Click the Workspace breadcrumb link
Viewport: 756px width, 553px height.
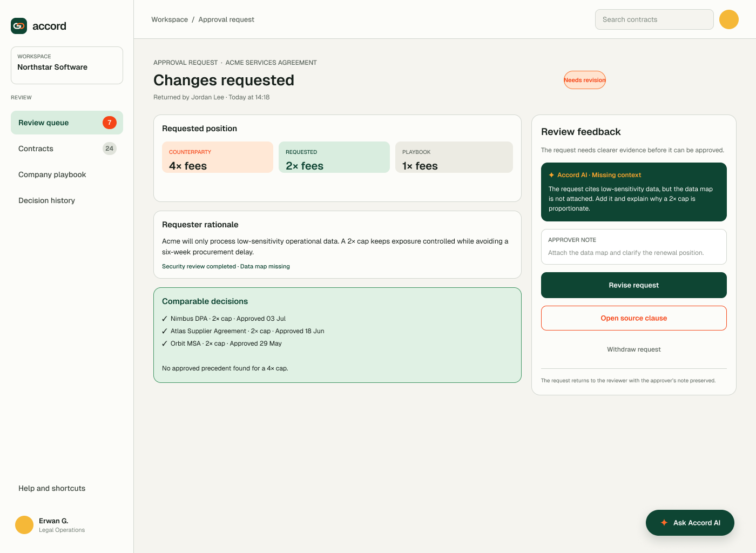[x=170, y=19]
